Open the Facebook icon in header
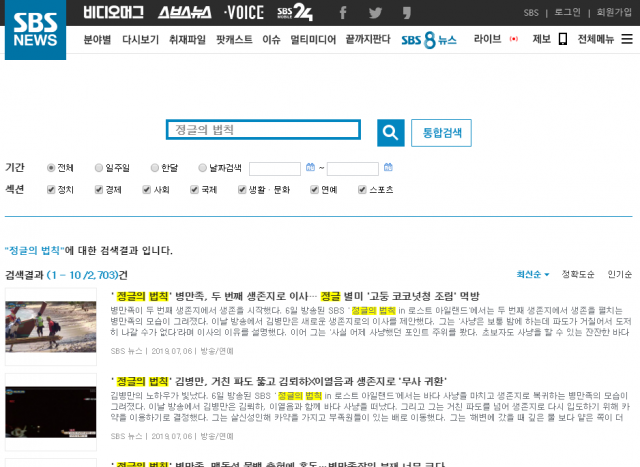Viewport: 640px width, 467px height. point(343,13)
